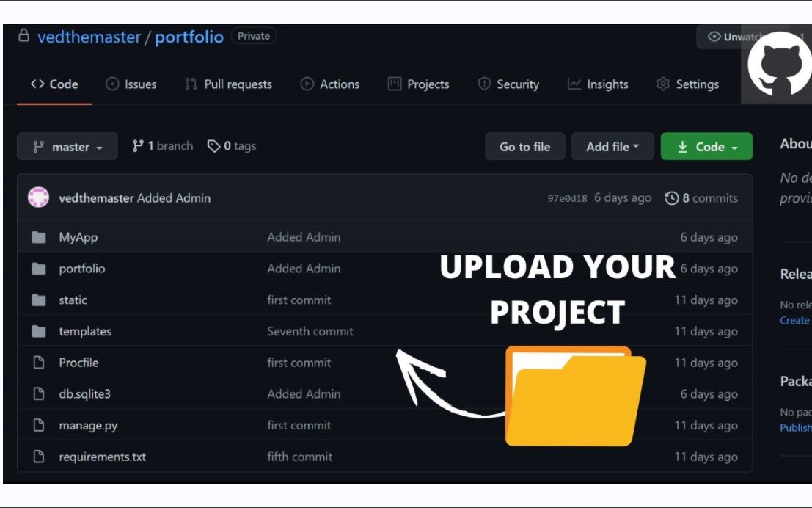The width and height of the screenshot is (812, 508).
Task: Click the folder icon next to static
Action: [39, 300]
